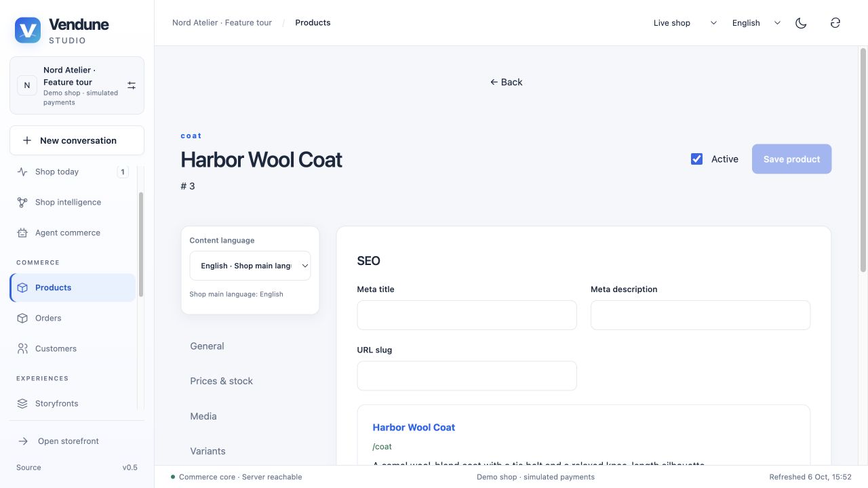Click the Save product button
This screenshot has width=868, height=488.
click(791, 159)
